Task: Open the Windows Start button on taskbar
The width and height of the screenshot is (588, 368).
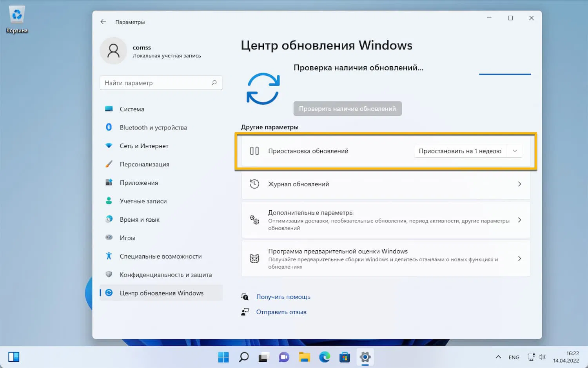Action: coord(223,357)
